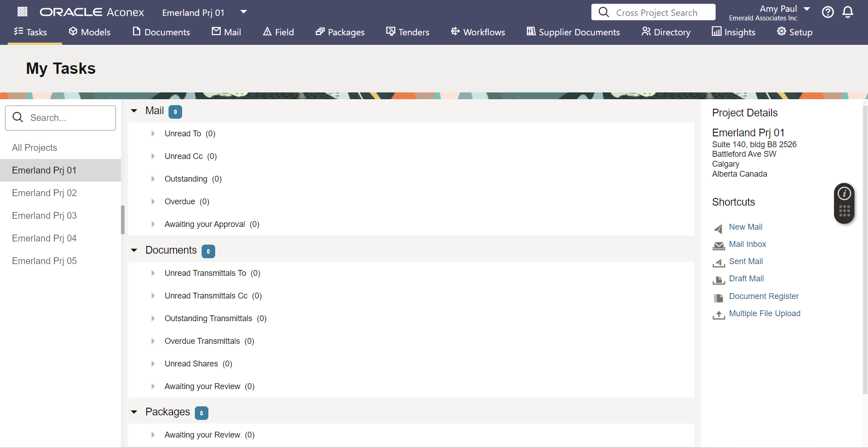
Task: Open the project selector dropdown arrow
Action: 243,12
